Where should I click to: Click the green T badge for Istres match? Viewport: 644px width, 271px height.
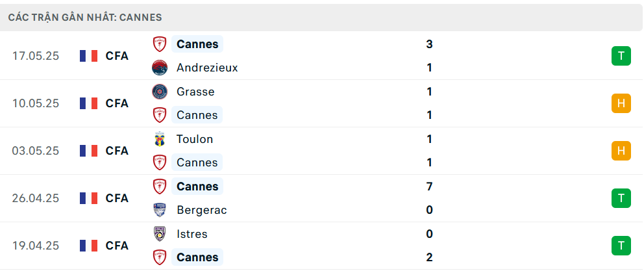point(621,246)
